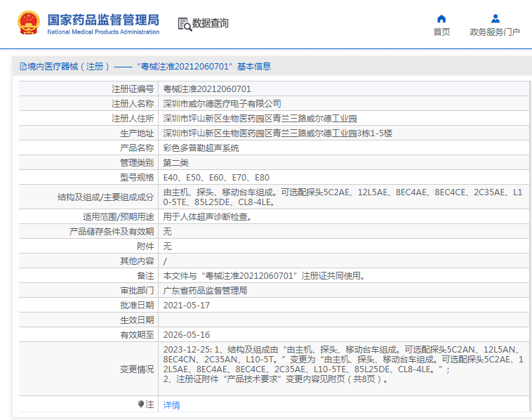
Task: Click the 数据查询 label
Action: 211,23
